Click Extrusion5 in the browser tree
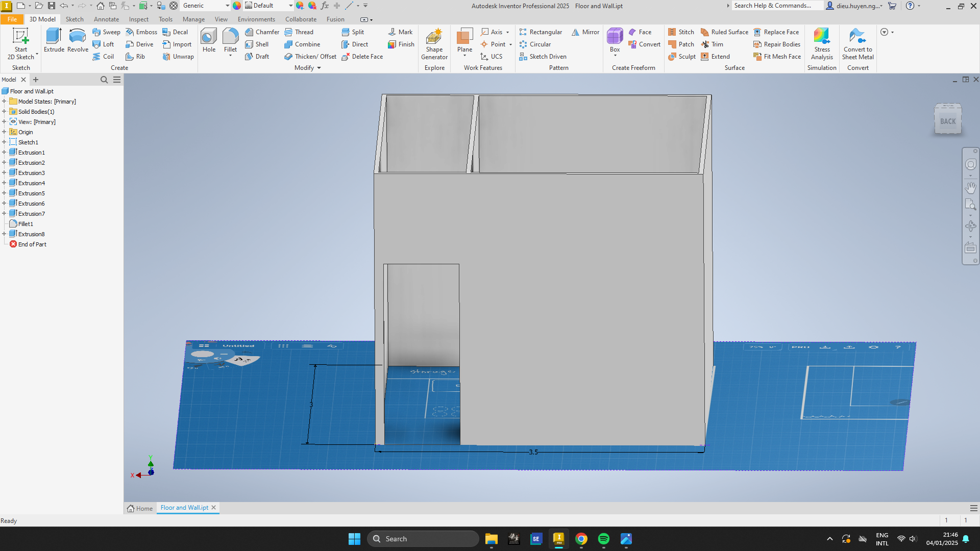The height and width of the screenshot is (551, 980). click(31, 193)
